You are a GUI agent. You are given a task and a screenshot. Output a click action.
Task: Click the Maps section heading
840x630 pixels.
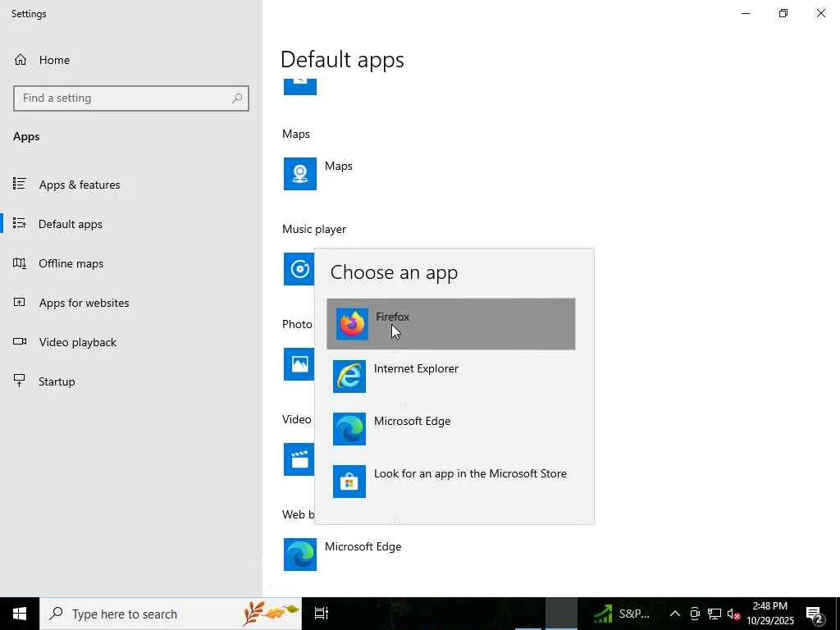296,134
